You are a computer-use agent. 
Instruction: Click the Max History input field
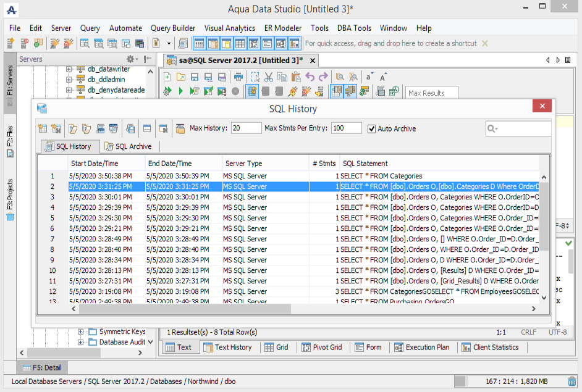click(x=246, y=128)
